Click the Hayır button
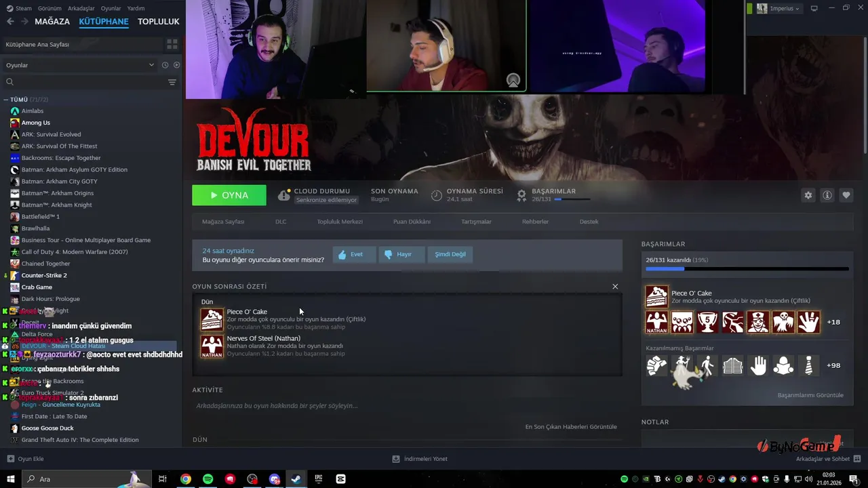This screenshot has width=868, height=488. 401,254
